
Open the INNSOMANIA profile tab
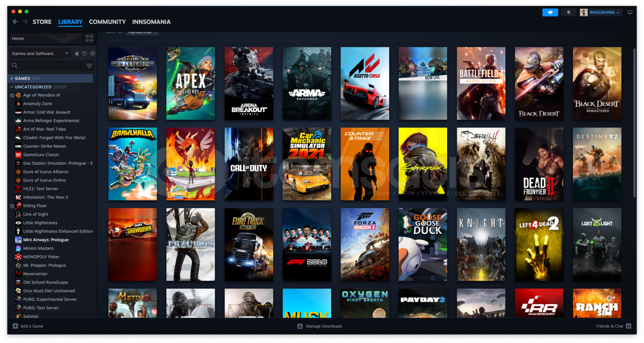[151, 22]
